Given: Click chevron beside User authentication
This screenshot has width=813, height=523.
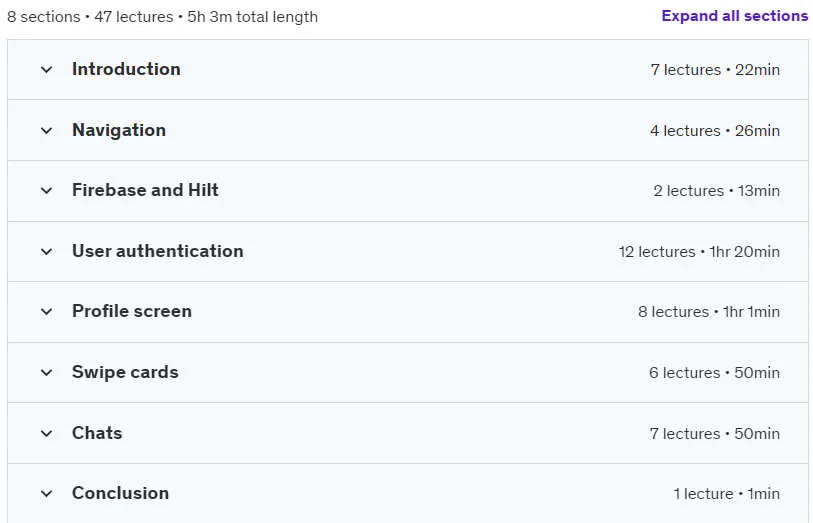Looking at the screenshot, I should [47, 252].
